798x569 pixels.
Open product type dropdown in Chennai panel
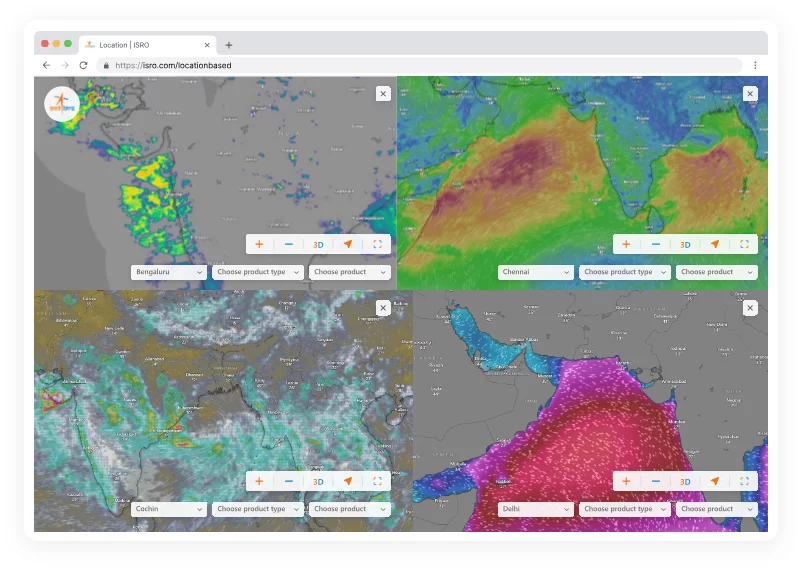[624, 272]
